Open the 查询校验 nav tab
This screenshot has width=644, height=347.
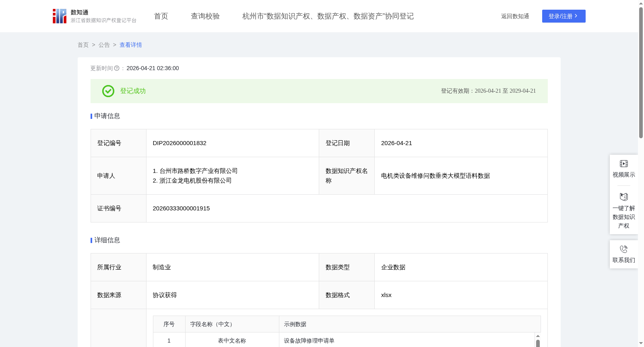(205, 16)
